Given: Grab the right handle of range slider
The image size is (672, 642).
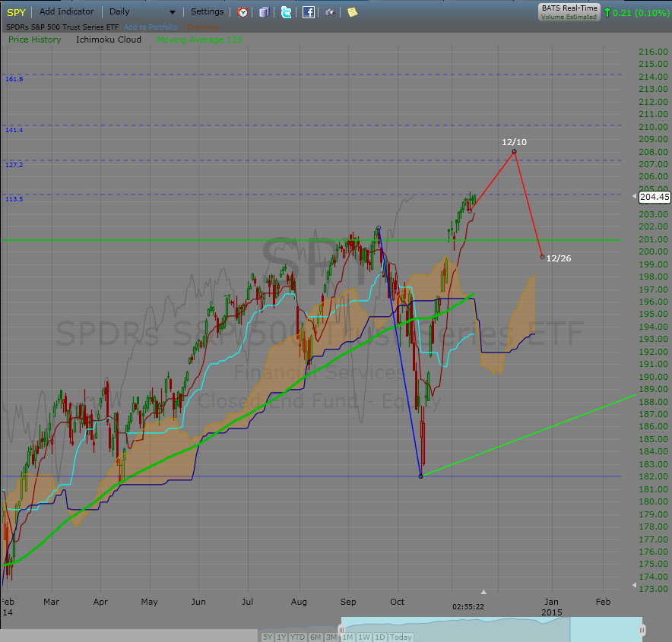Looking at the screenshot, I should pos(642,630).
